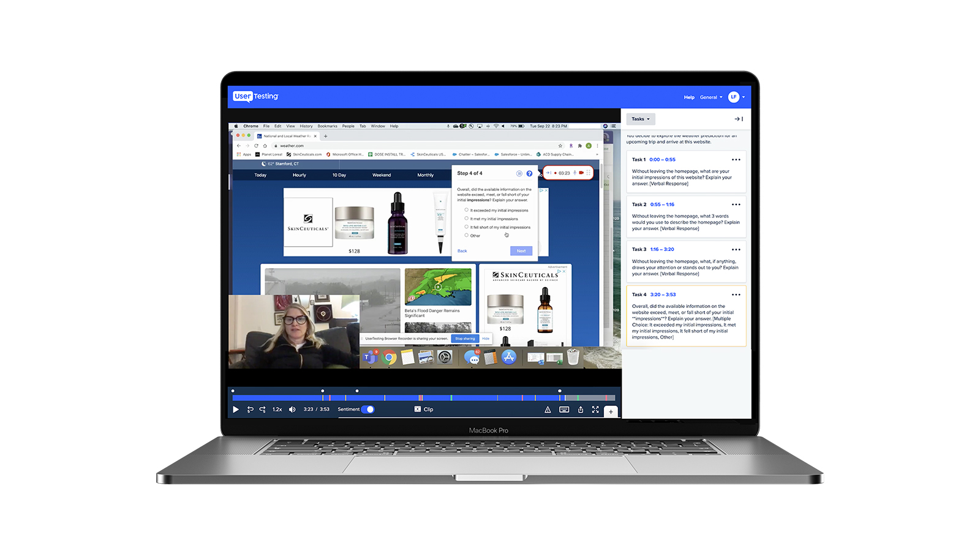The image size is (980, 551).
Task: Open the General workspace dropdown
Action: point(711,97)
